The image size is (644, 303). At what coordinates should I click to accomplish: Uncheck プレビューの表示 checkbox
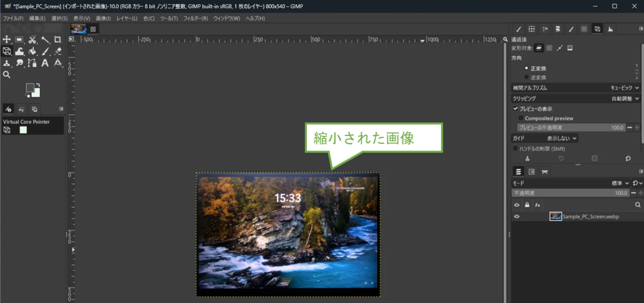click(x=516, y=109)
